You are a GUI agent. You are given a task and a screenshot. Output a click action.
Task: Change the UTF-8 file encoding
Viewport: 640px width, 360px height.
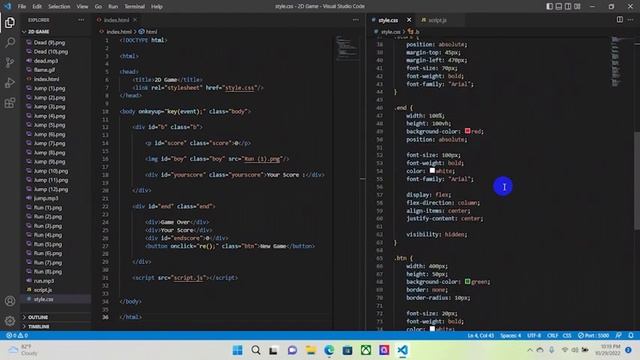point(534,336)
